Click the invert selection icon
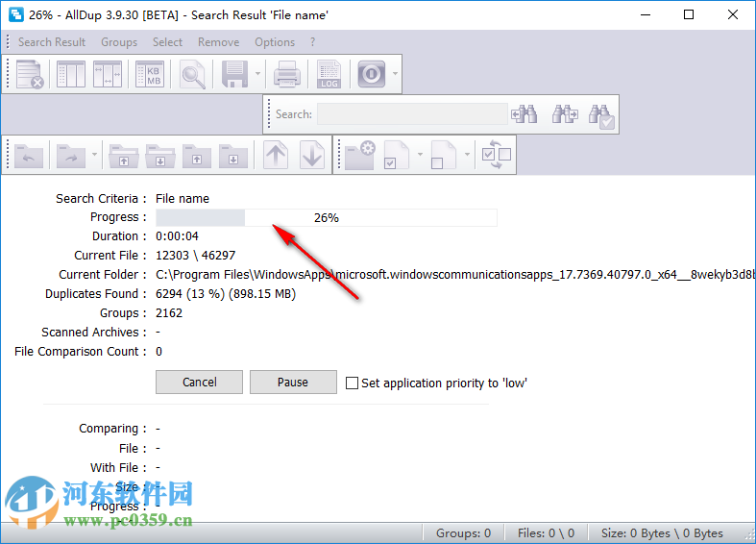This screenshot has height=544, width=756. (x=497, y=155)
